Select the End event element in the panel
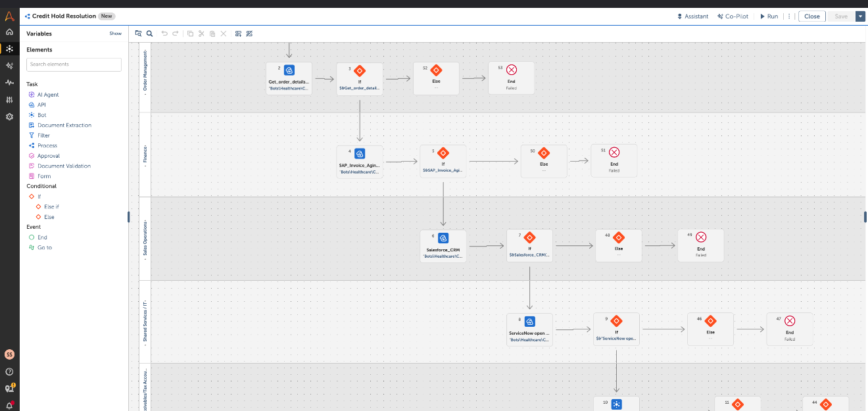This screenshot has height=411, width=868. tap(37, 237)
